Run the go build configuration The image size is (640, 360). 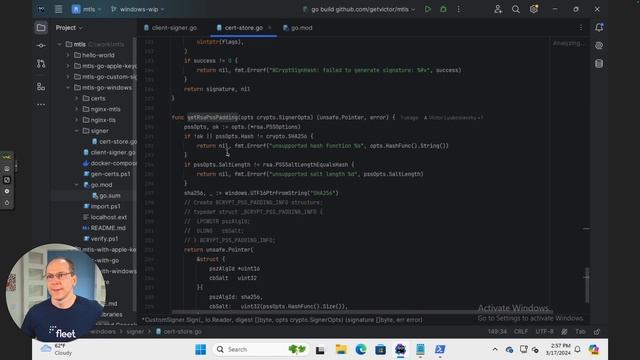coord(427,9)
